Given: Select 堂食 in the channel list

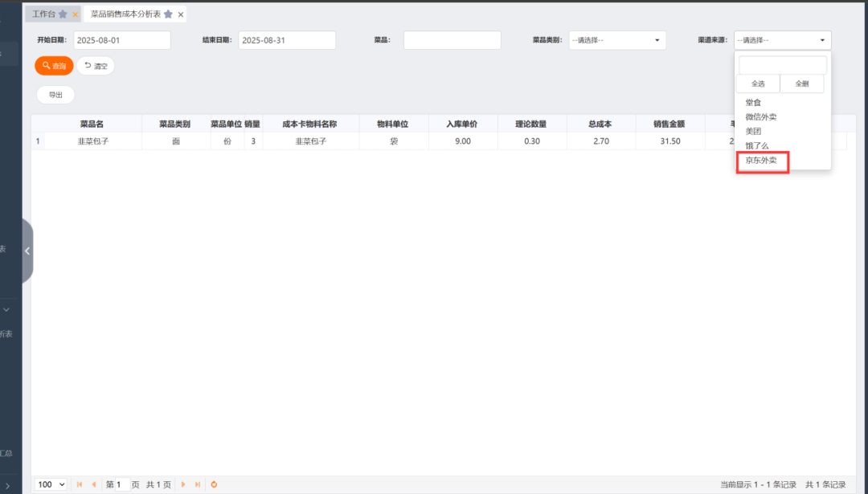Looking at the screenshot, I should coord(752,102).
